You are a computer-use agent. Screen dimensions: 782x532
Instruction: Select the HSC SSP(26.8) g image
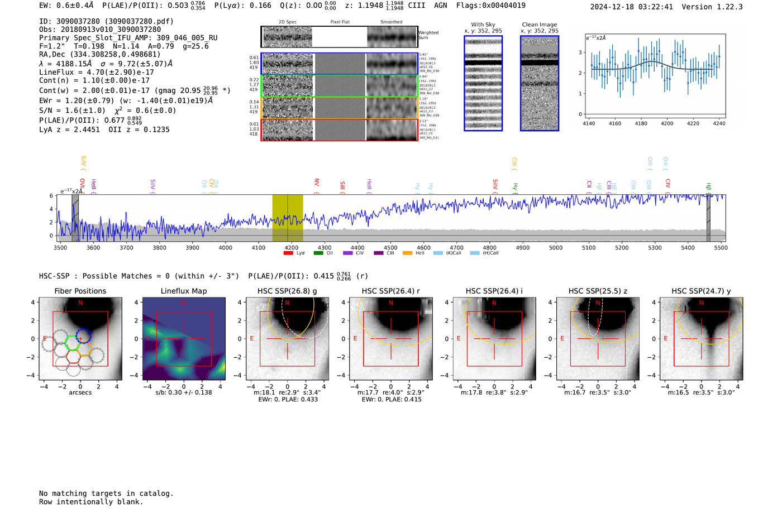pyautogui.click(x=287, y=339)
